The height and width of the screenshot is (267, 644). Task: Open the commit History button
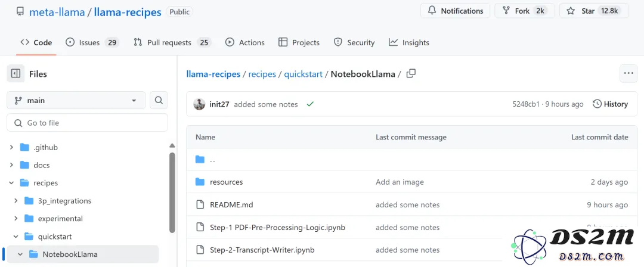point(611,104)
